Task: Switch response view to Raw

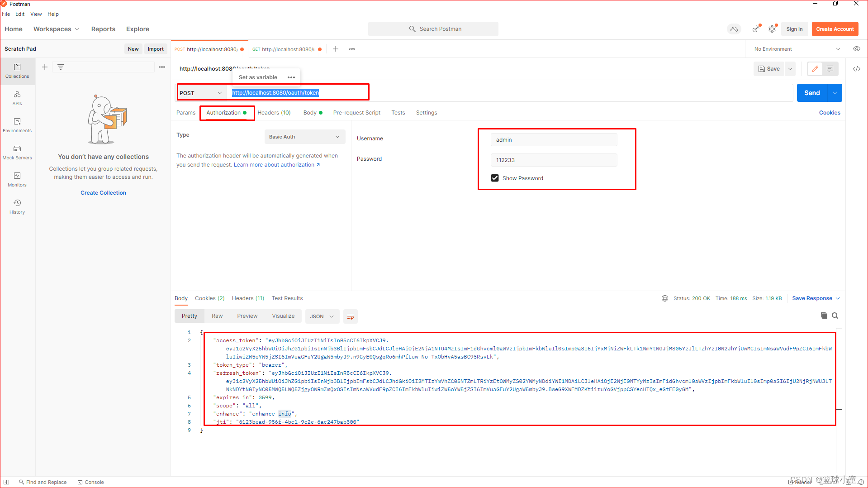Action: tap(217, 316)
